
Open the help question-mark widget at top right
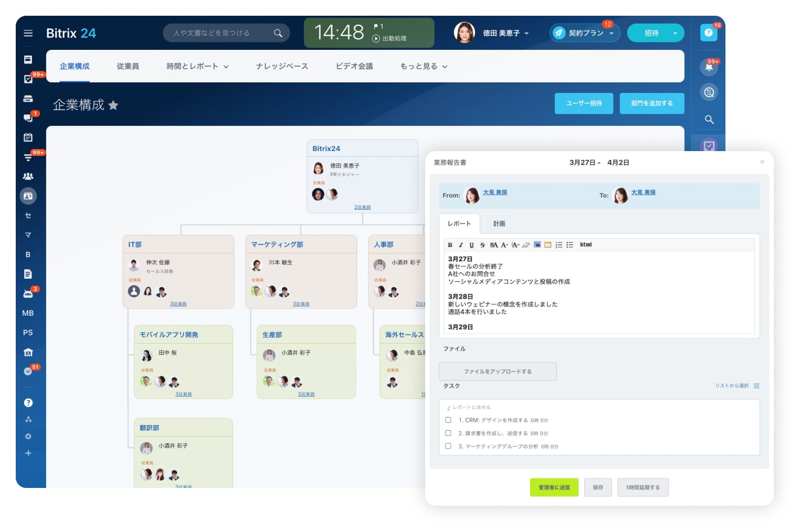coord(709,33)
